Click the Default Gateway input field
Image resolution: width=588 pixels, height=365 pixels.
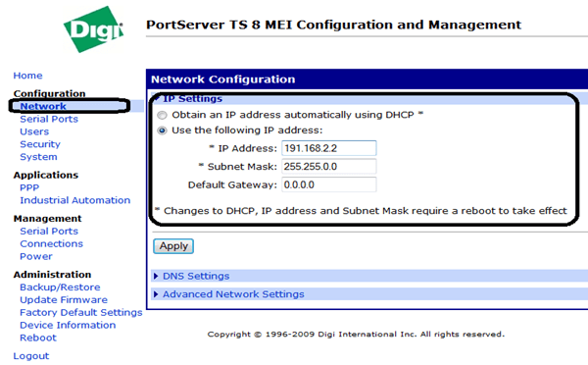click(x=329, y=184)
